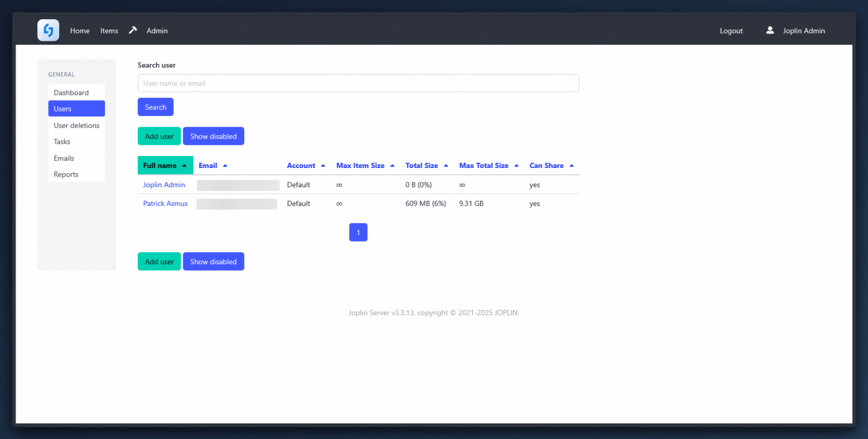This screenshot has width=868, height=439.
Task: Click the Max Item Size sort arrow
Action: pyautogui.click(x=392, y=165)
